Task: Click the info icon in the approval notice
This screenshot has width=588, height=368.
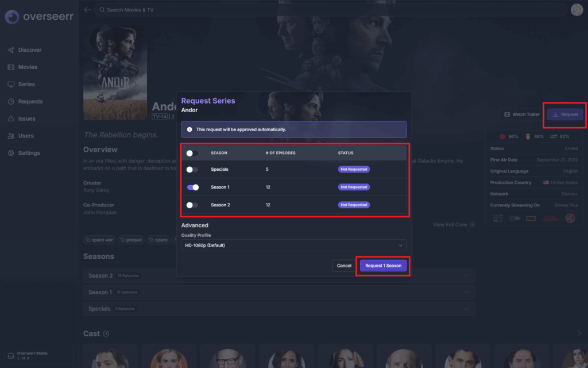Action: point(189,129)
